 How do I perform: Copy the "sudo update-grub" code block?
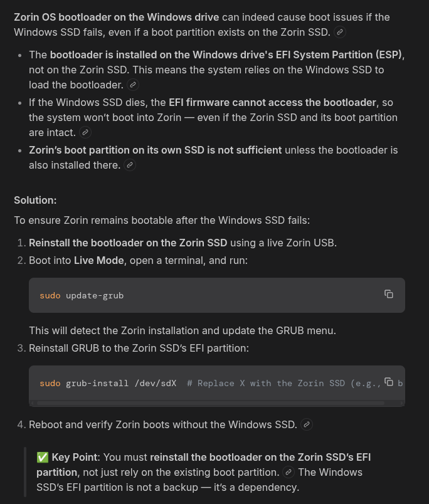coord(389,294)
